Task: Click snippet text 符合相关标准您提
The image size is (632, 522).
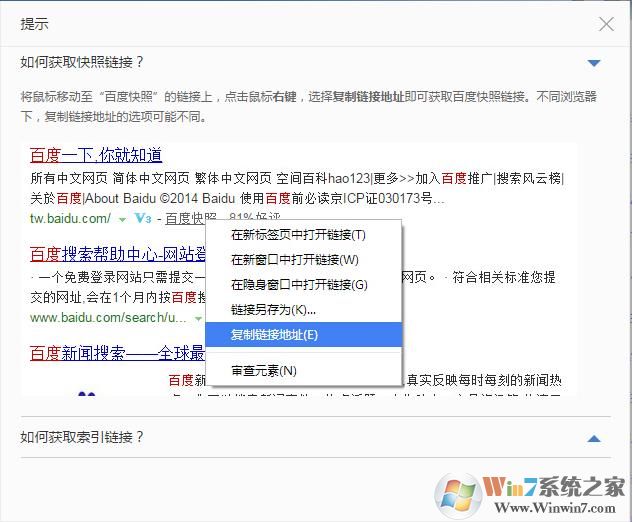Action: pos(504,277)
